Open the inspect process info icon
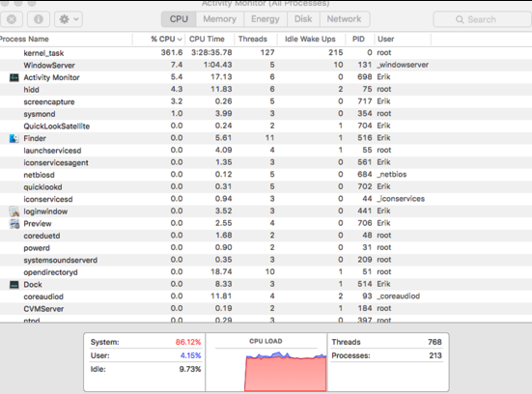Image resolution: width=532 pixels, height=394 pixels. point(39,19)
